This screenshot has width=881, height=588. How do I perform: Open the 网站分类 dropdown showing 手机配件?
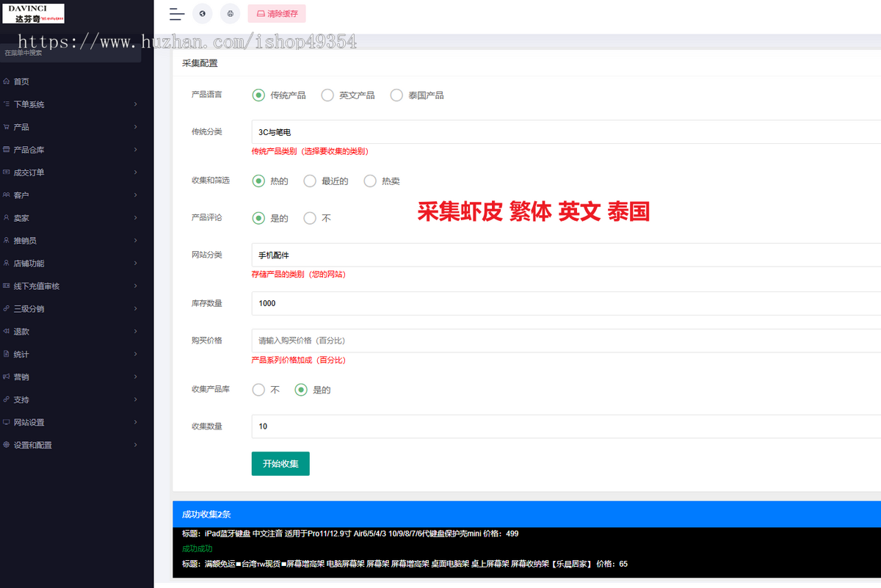tap(566, 255)
